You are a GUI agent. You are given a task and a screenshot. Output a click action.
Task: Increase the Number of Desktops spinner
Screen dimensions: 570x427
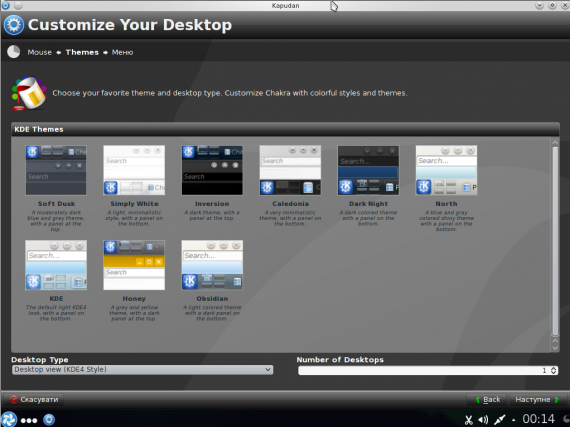point(554,368)
